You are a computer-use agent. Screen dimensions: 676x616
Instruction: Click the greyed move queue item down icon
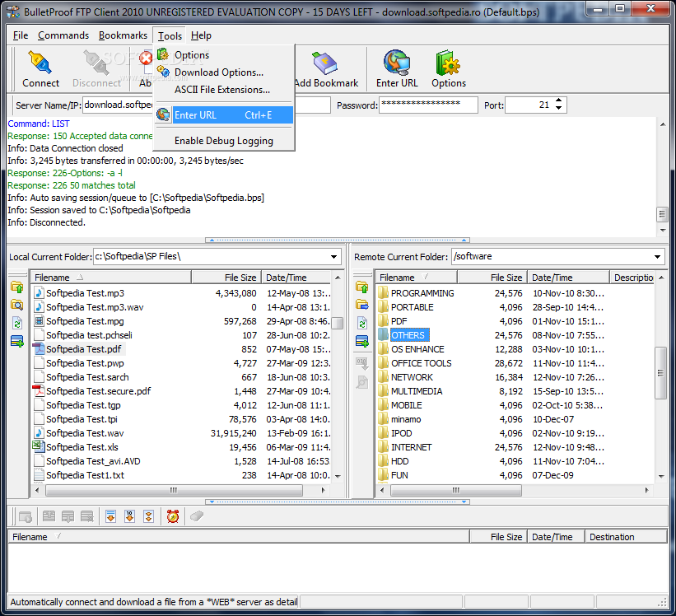[68, 516]
